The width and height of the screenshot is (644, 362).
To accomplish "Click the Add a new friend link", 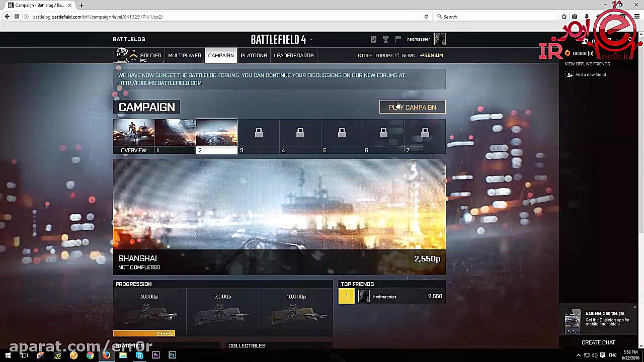I will coord(591,75).
